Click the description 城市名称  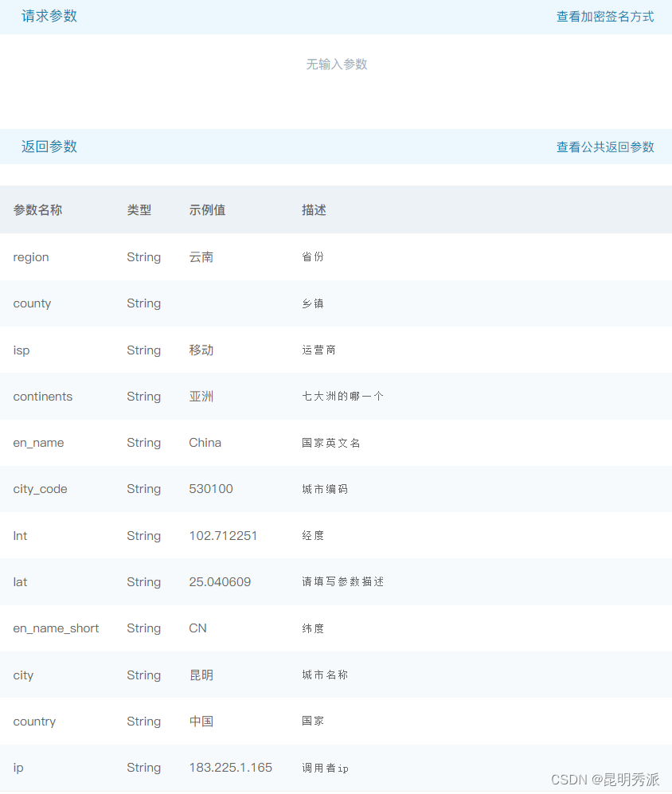pos(325,675)
